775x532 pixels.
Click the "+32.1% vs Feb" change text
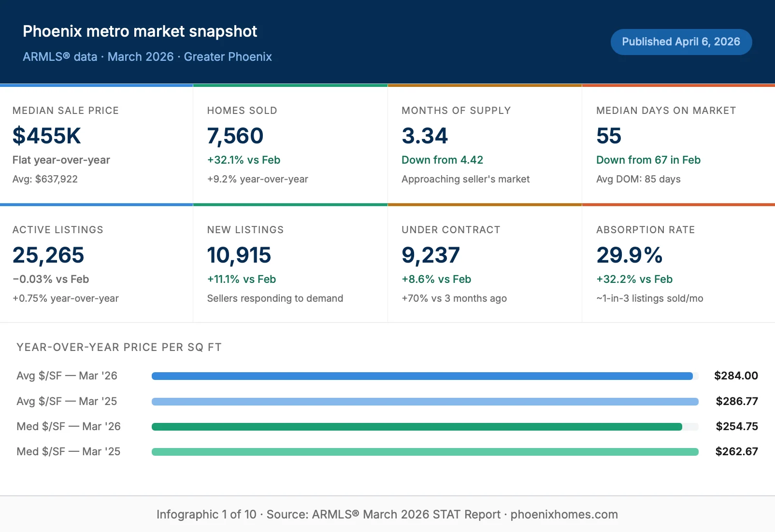pyautogui.click(x=244, y=160)
